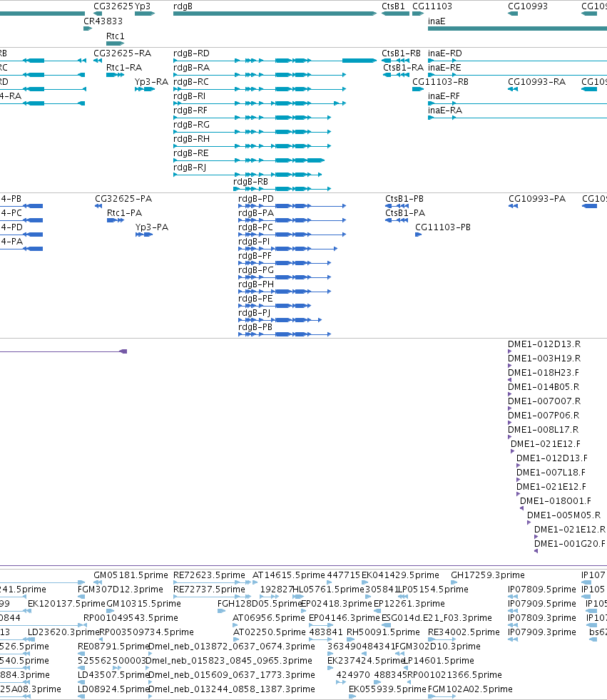This screenshot has height=700, width=607.
Task: Select clone end DME1-001G20.F
Action: (569, 544)
